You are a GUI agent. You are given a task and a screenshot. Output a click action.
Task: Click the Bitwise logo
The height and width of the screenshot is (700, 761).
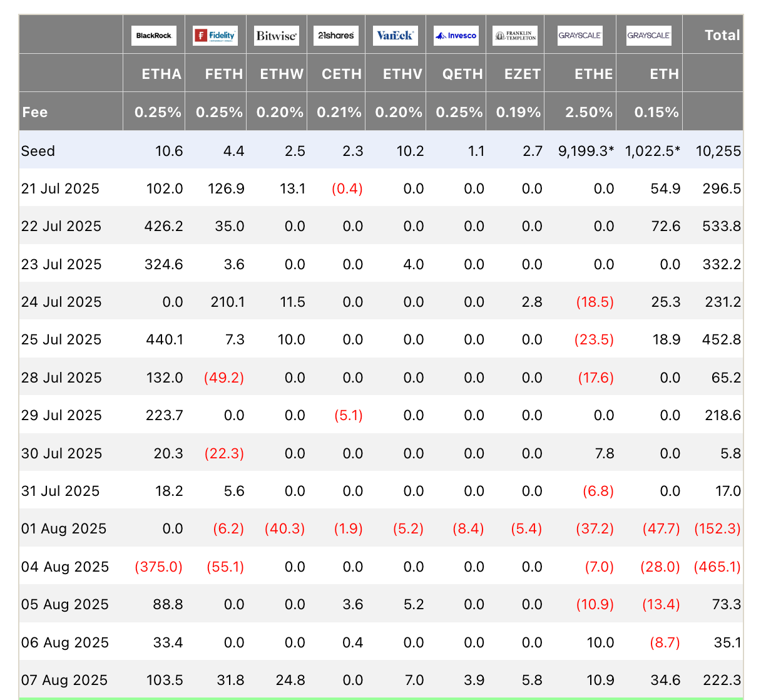(x=276, y=36)
